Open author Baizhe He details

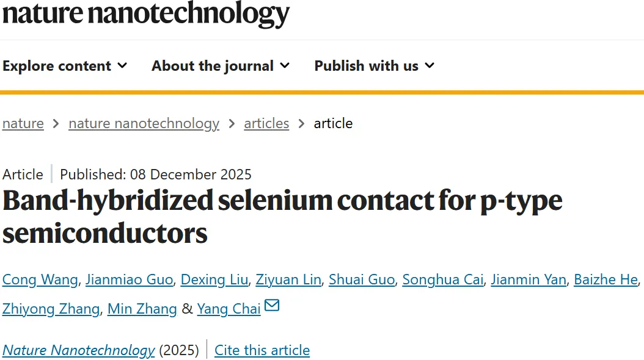[606, 279]
